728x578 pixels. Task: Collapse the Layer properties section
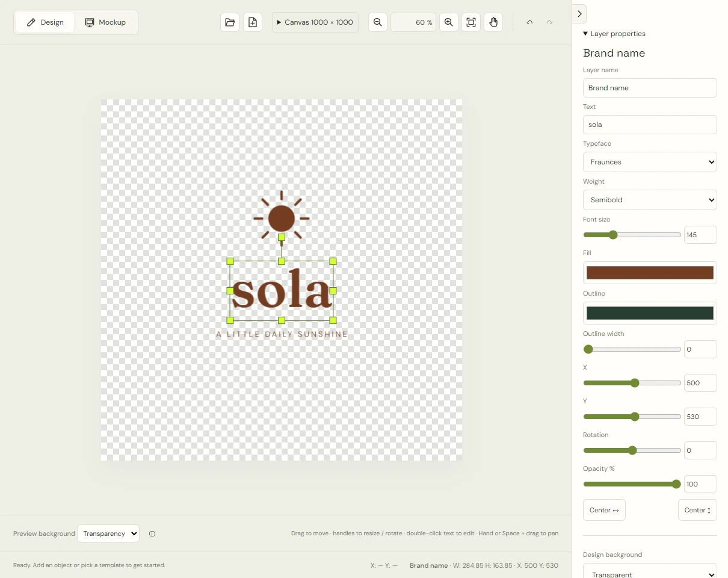[x=614, y=34]
